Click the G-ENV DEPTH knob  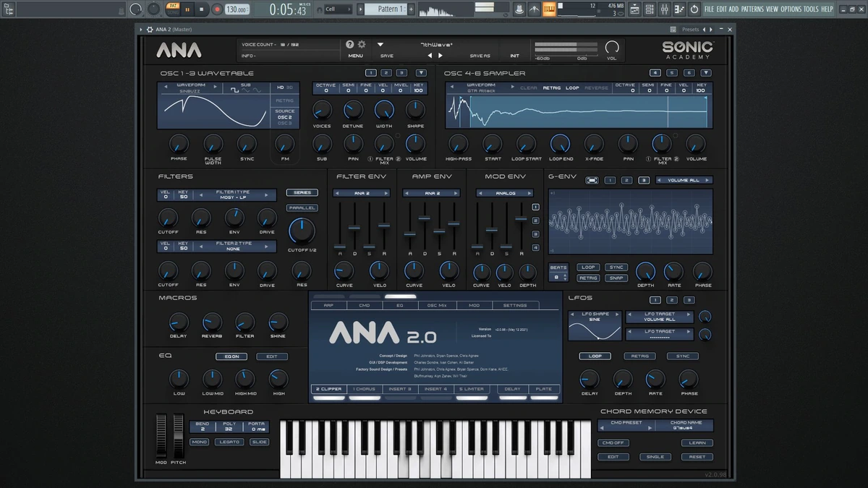(x=645, y=271)
